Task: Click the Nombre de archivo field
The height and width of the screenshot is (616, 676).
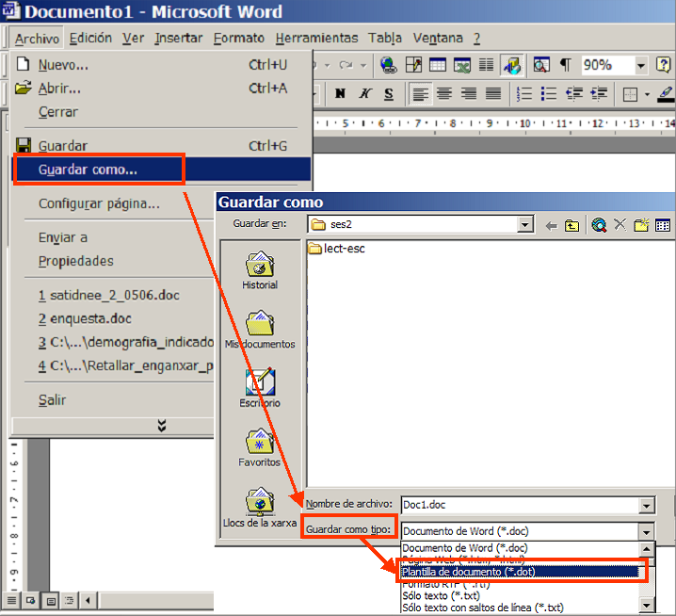Action: click(520, 505)
